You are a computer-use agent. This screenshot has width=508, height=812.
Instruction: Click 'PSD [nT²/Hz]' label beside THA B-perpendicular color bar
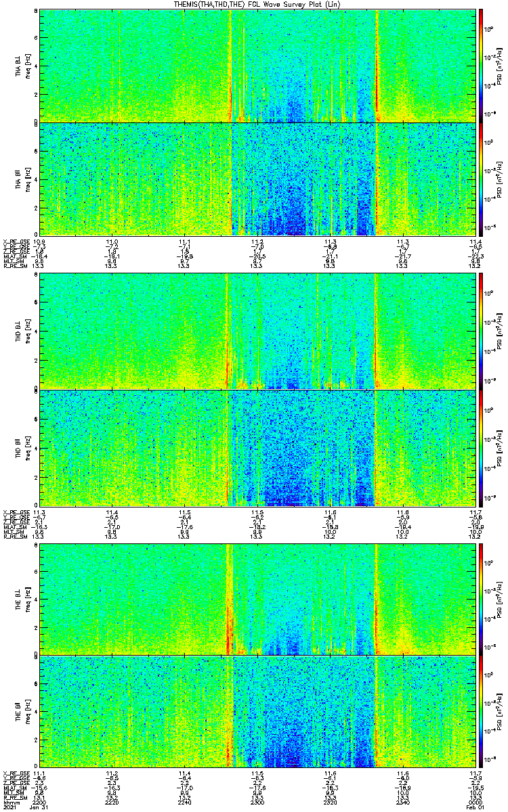[x=499, y=65]
